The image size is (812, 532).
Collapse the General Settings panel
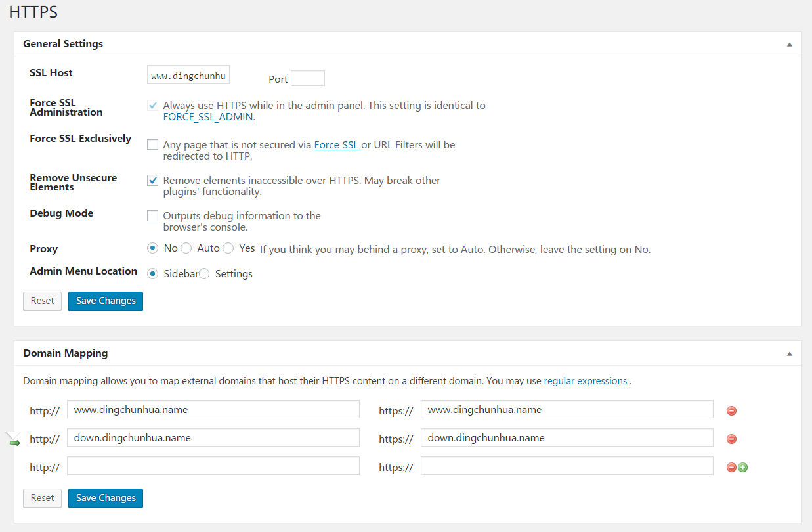pyautogui.click(x=790, y=45)
